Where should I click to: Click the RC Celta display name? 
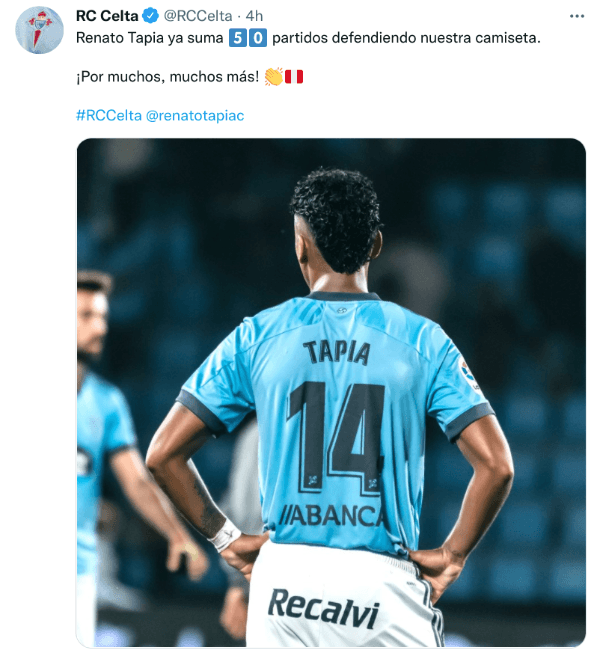tap(107, 16)
